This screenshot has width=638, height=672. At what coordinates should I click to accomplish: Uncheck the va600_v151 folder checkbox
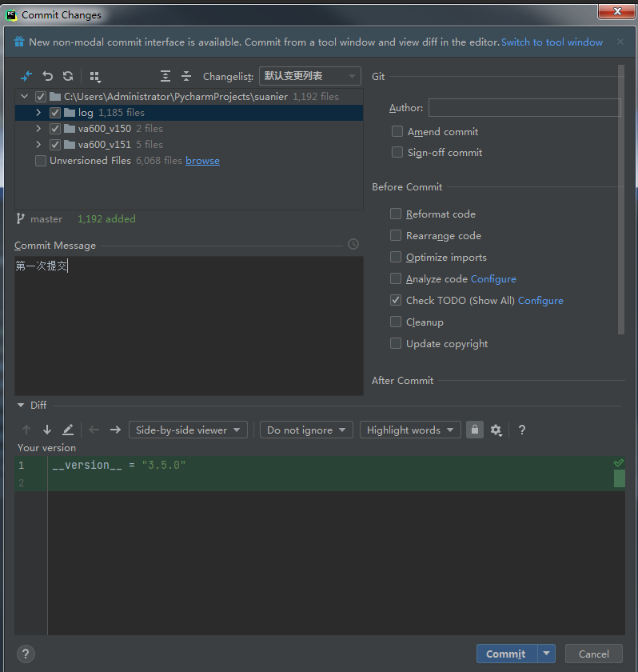click(55, 145)
